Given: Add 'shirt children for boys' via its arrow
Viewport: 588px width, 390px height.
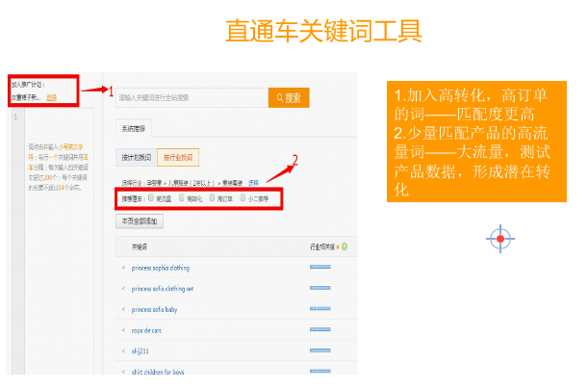Looking at the screenshot, I should tap(123, 372).
